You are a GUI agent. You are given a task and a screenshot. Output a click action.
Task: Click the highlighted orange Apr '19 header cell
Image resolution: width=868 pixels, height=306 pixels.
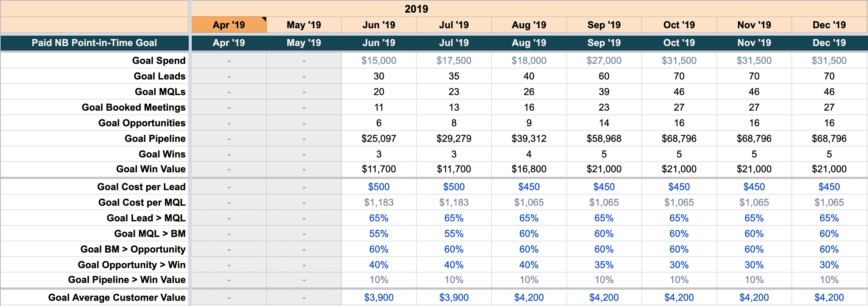229,25
